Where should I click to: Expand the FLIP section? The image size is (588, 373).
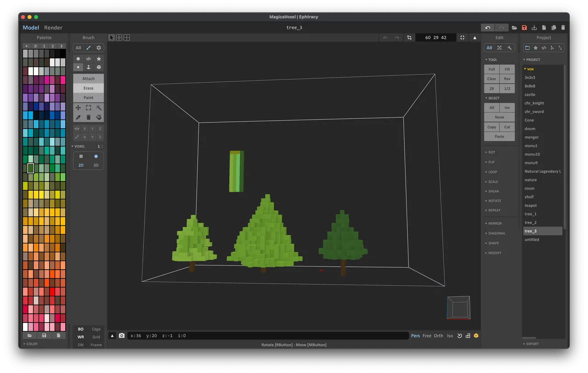point(491,162)
